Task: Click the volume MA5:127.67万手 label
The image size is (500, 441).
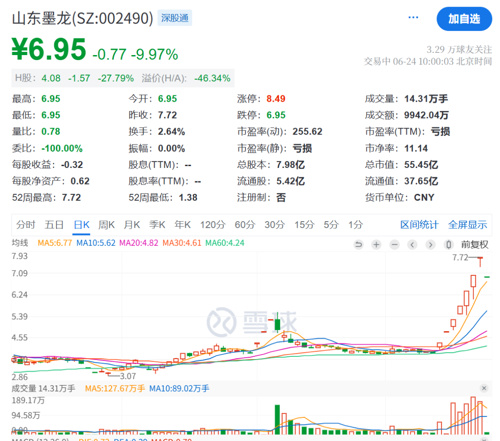Action: 115,388
